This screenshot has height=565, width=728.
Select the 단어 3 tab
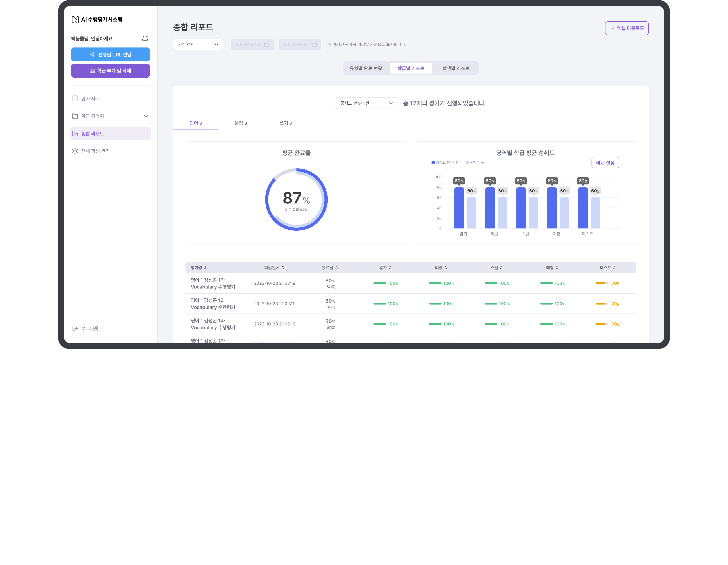coord(196,123)
